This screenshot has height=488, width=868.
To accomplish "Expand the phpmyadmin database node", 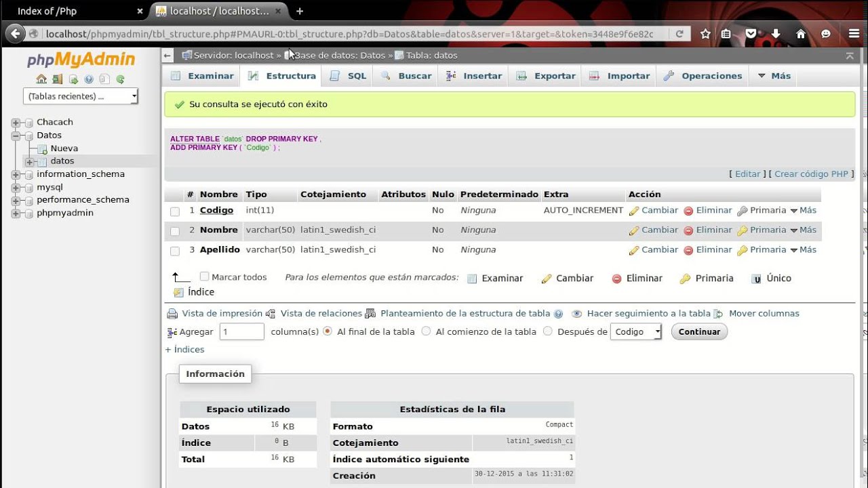I will click(16, 213).
